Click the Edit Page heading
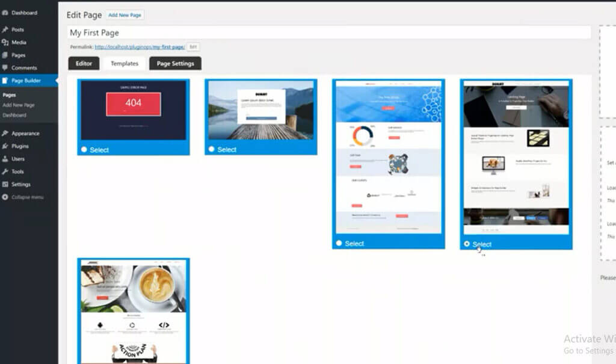The image size is (616, 364). point(84,15)
